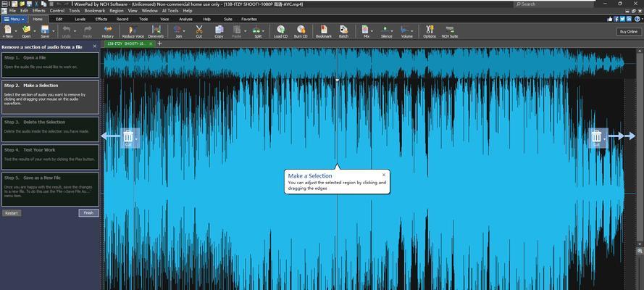Expand the Volume button dropdown arrow
The height and width of the screenshot is (290, 644).
point(412,30)
